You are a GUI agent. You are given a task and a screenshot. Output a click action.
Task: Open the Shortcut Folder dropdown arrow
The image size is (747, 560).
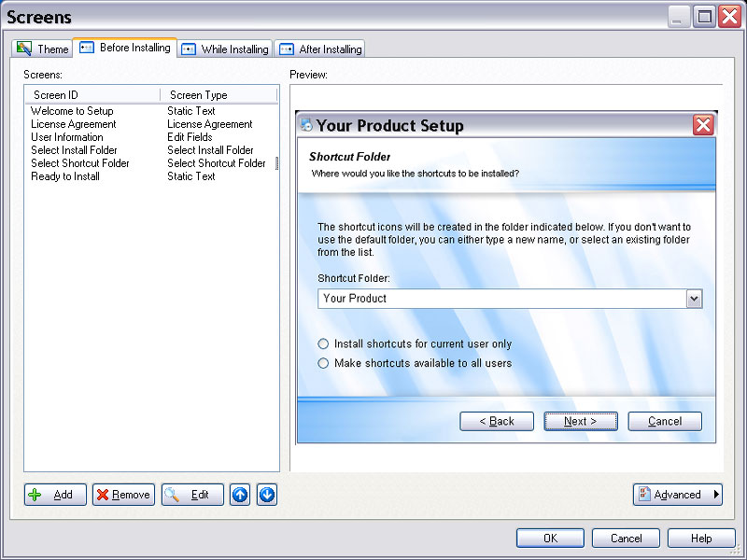[x=694, y=299]
